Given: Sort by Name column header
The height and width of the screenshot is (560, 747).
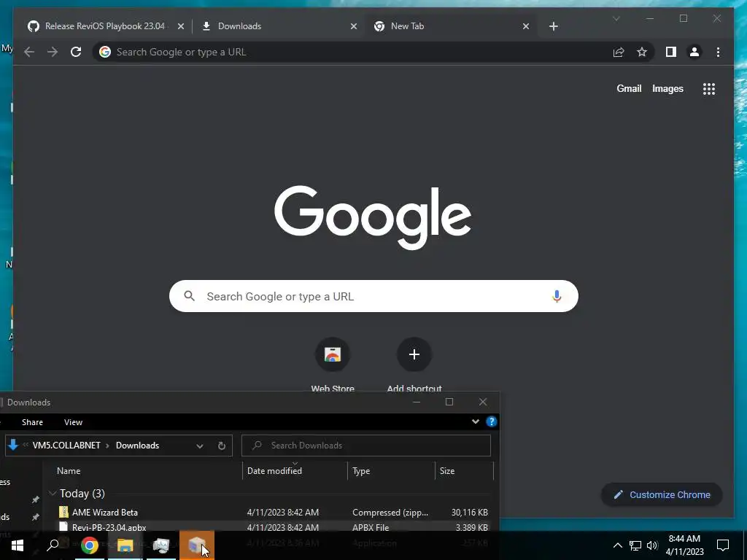Looking at the screenshot, I should 69,471.
